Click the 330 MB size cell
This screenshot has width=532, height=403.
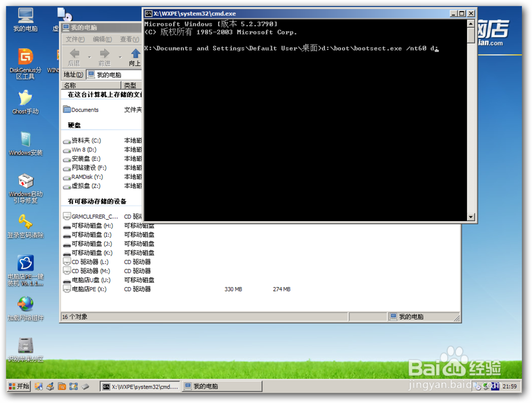coord(234,289)
